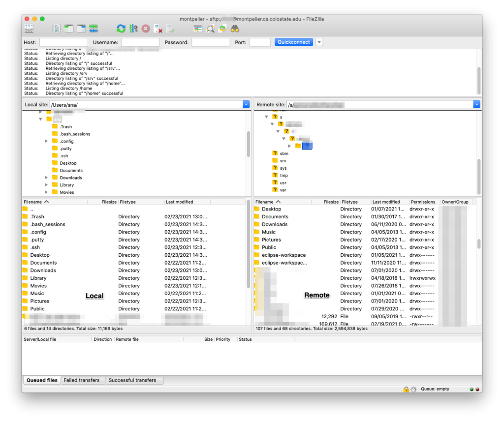Image resolution: width=504 pixels, height=421 pixels.
Task: Switch to the Successful transfers tab
Action: tap(132, 380)
